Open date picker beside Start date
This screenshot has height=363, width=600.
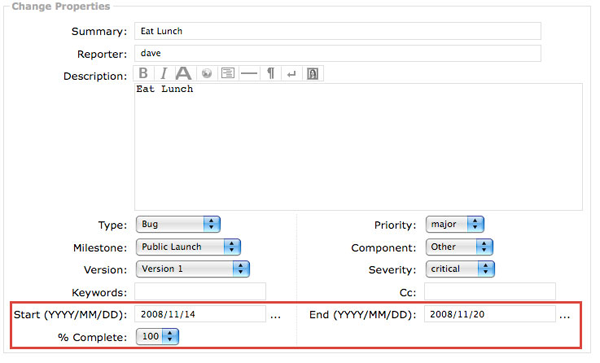click(x=276, y=316)
